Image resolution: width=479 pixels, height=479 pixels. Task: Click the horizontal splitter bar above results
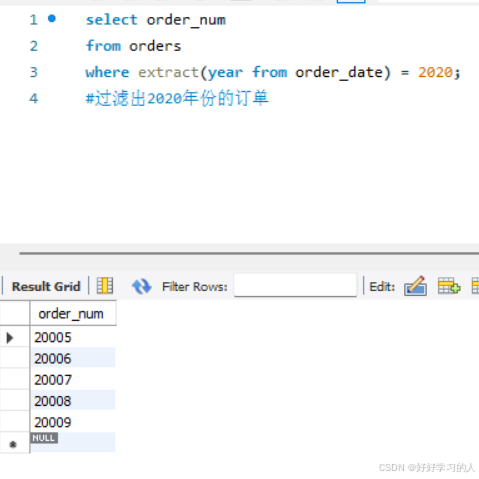[249, 253]
